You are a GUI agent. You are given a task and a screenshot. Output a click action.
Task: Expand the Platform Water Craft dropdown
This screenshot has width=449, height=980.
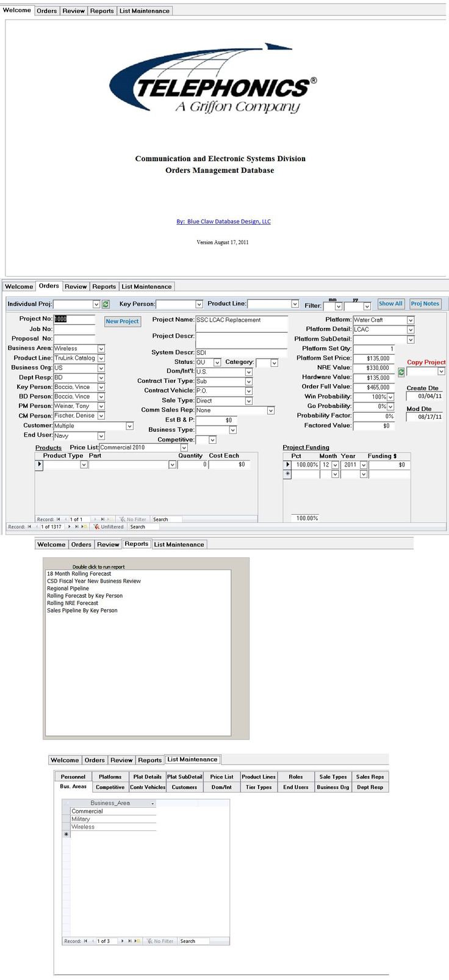coord(411,320)
